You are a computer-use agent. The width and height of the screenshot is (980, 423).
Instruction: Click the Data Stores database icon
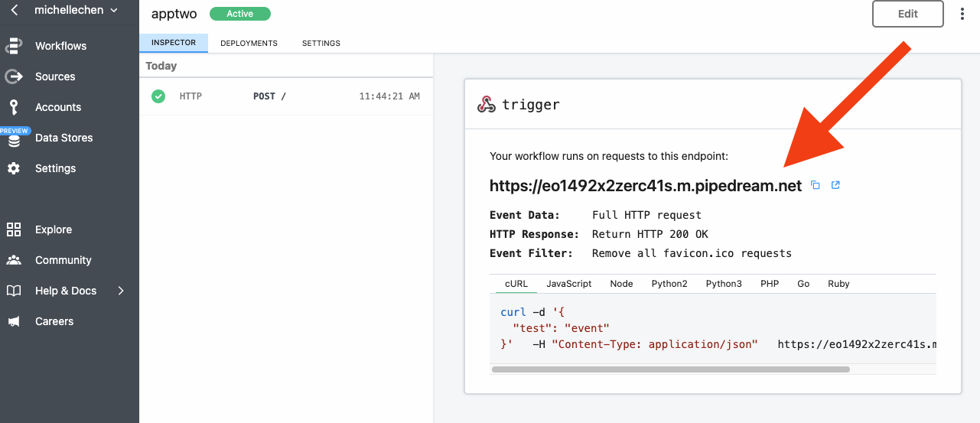click(x=14, y=141)
